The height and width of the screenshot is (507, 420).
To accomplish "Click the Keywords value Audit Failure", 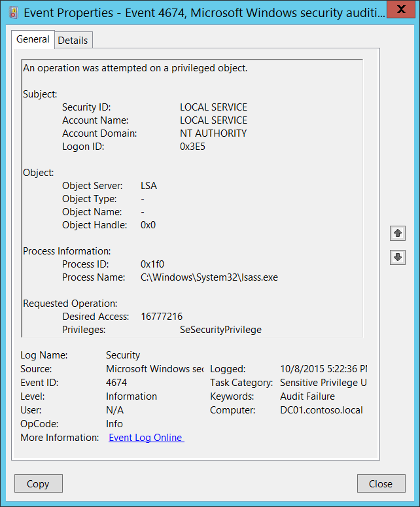I will pyautogui.click(x=307, y=396).
